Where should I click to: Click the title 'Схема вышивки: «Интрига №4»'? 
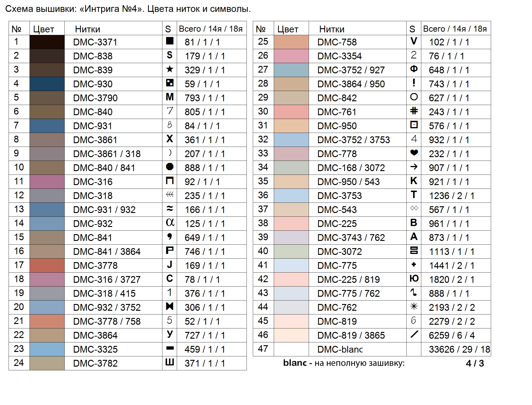(x=74, y=9)
